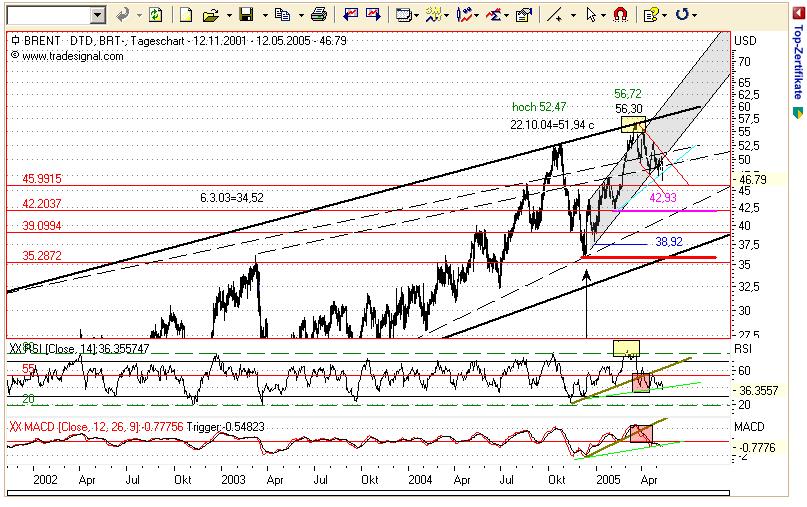Viewport: 807px width, 507px height.
Task: Expand the copy dropdown arrow
Action: click(301, 15)
